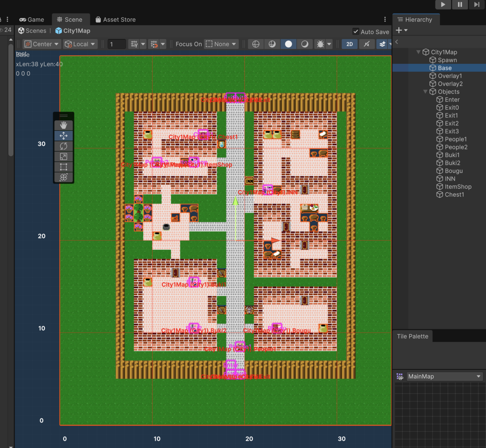
Task: Select the Rotate tool
Action: point(63,146)
